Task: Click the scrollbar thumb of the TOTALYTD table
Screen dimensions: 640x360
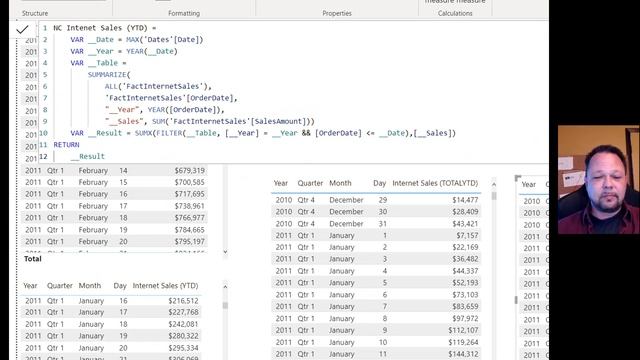Action: pos(494,196)
